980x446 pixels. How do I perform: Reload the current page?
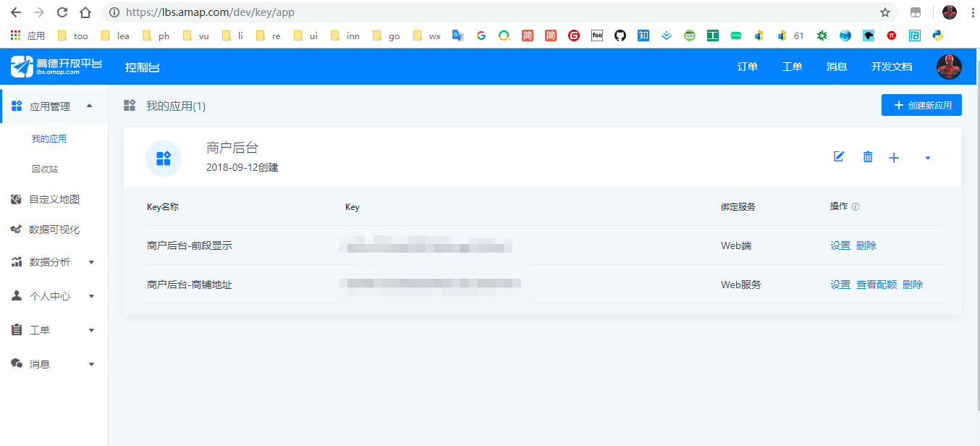[x=62, y=12]
